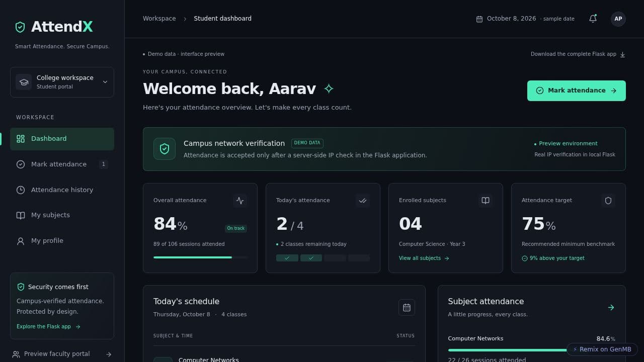
Task: Go to Mark attendance in sidebar
Action: [x=62, y=164]
